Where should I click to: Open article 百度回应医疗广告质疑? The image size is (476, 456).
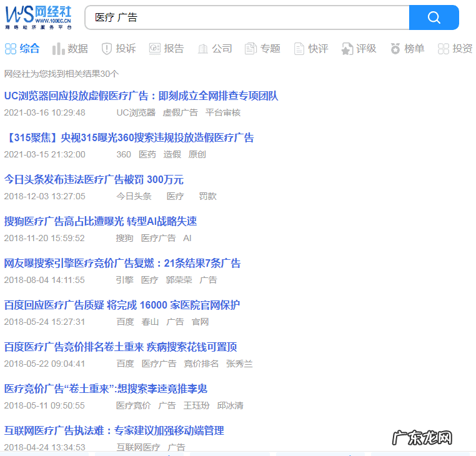coord(122,305)
